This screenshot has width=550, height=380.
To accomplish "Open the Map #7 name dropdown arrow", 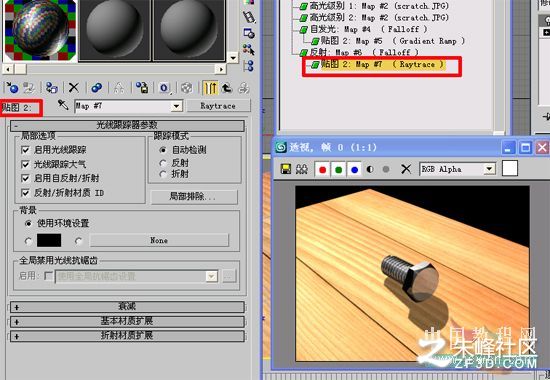I will (176, 106).
